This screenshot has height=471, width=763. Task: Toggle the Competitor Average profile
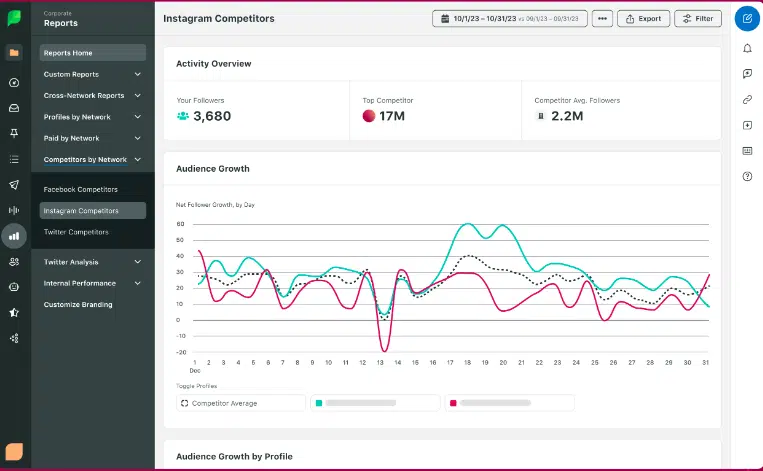[x=241, y=403]
